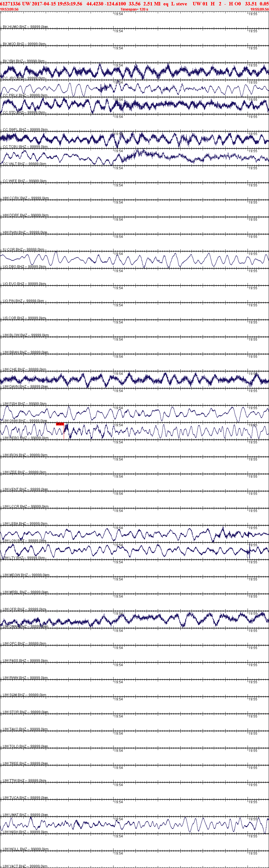Select the HW PHIN BHZ station label
The image size is (269, 868).
tap(25, 232)
